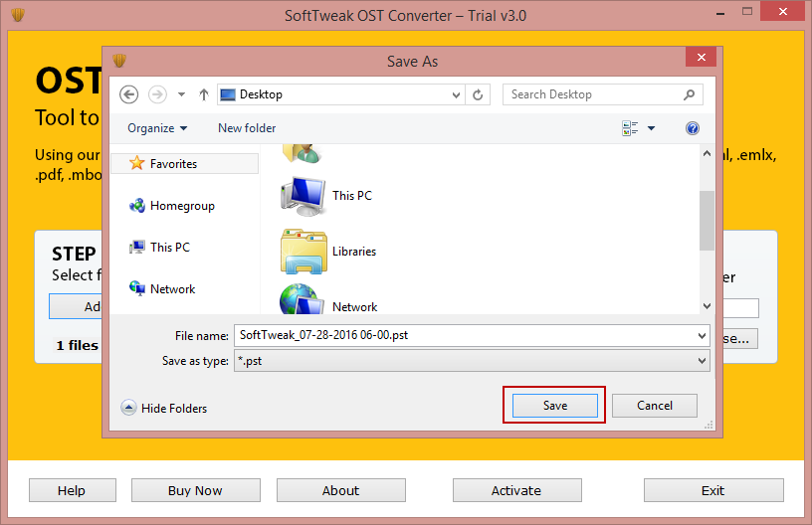Create a New folder

(x=247, y=128)
